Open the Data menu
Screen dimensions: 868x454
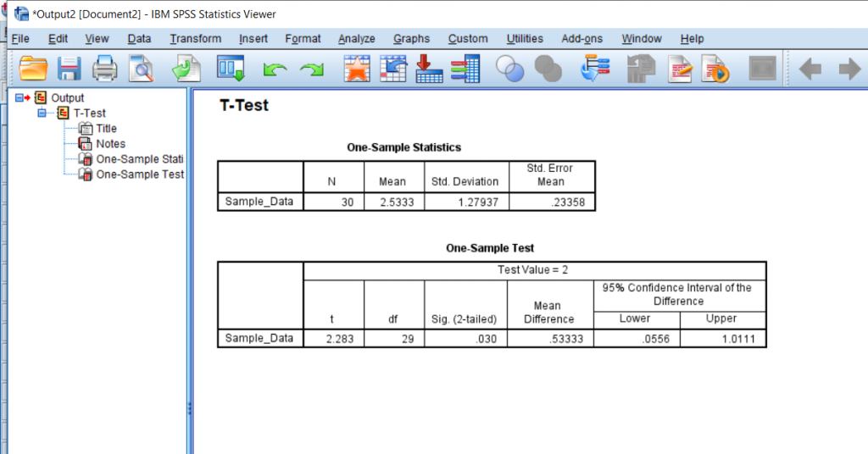point(139,39)
